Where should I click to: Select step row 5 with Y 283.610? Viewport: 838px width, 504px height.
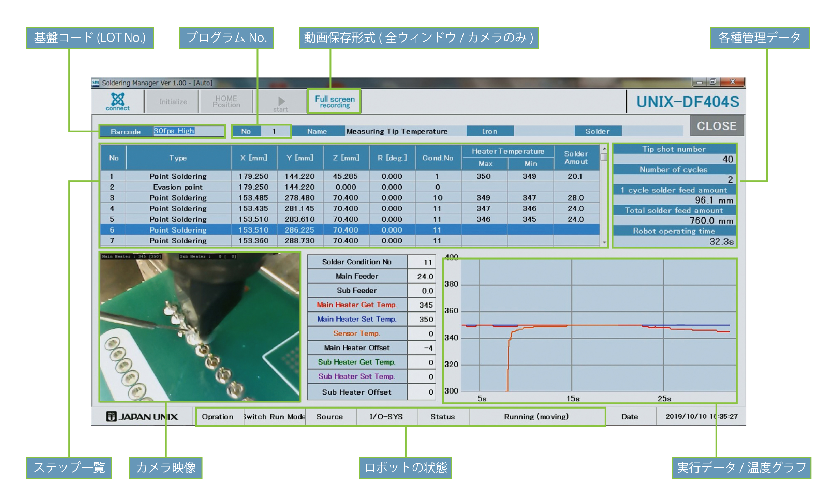click(x=350, y=219)
